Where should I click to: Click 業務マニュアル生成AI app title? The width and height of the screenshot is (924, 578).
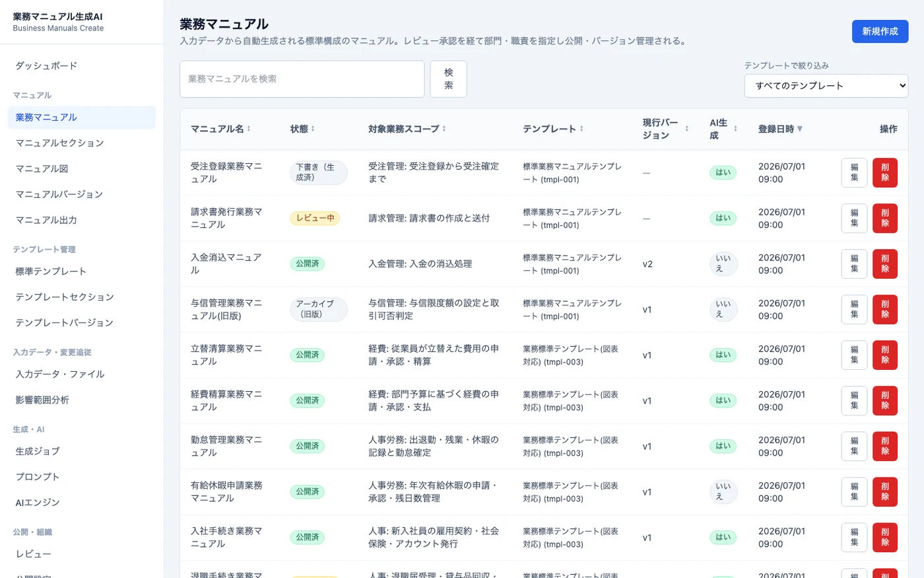58,17
